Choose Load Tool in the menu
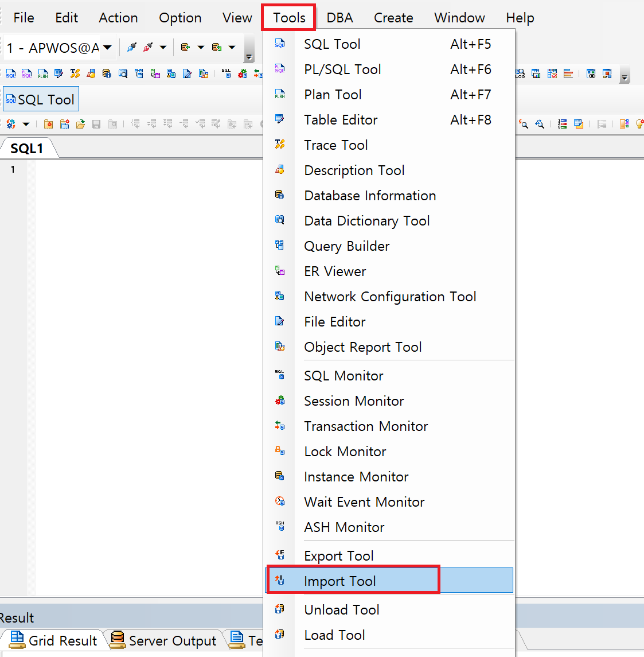 (389, 635)
